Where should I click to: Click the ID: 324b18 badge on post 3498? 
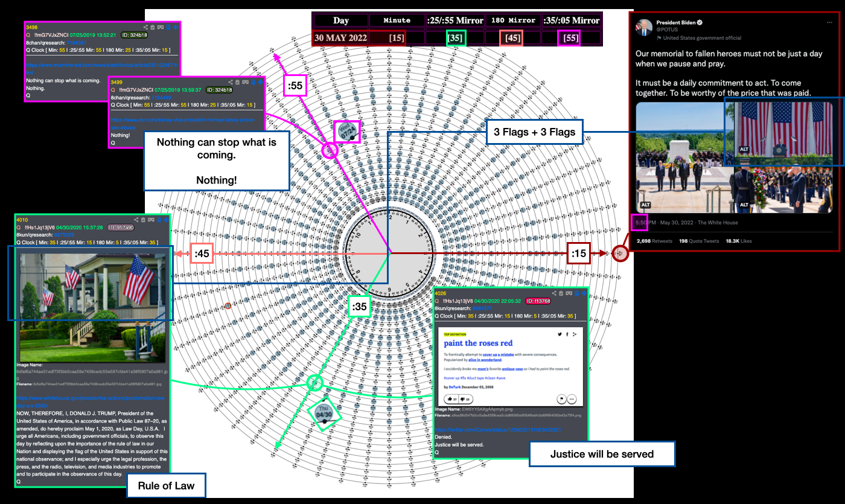pos(135,35)
